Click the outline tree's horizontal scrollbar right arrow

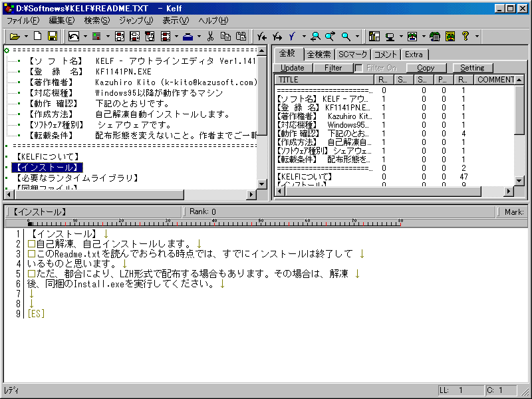[x=251, y=195]
